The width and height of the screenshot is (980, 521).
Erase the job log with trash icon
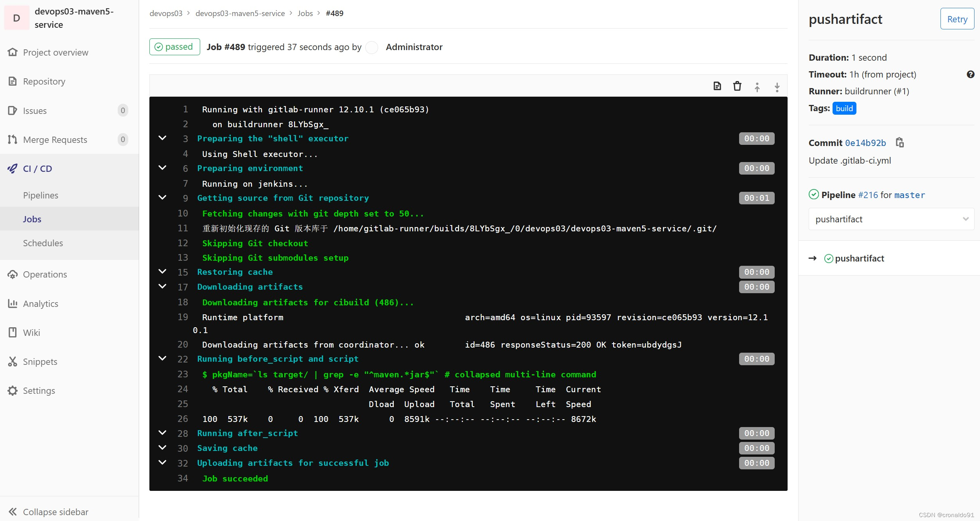click(x=737, y=86)
